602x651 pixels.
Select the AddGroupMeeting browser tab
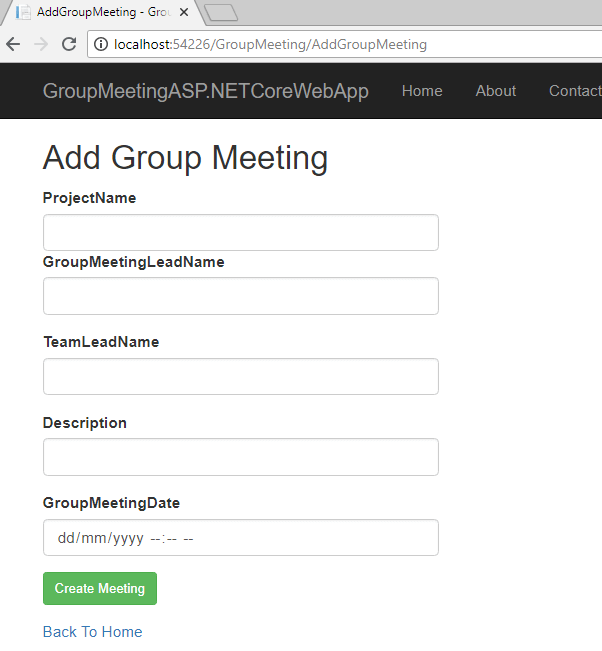(x=95, y=13)
